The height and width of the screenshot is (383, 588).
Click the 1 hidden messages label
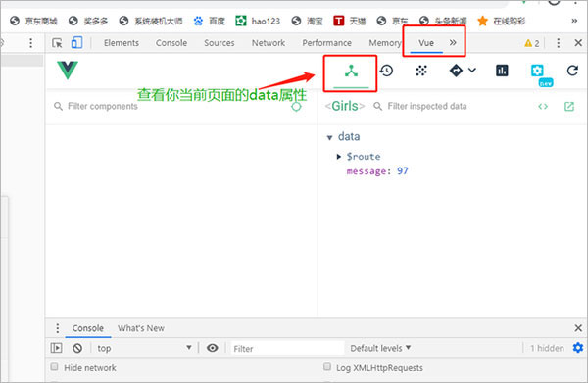(x=547, y=348)
